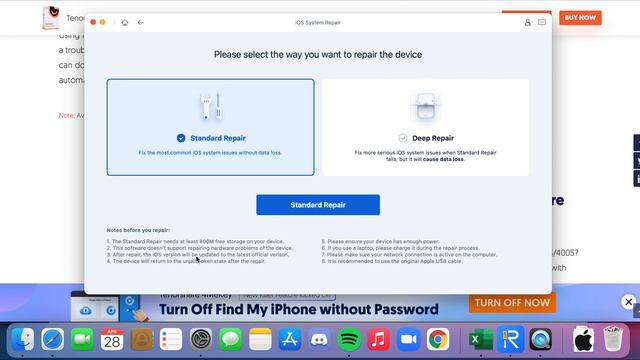The width and height of the screenshot is (640, 360).
Task: Open Safari from the dock
Action: tap(52, 339)
